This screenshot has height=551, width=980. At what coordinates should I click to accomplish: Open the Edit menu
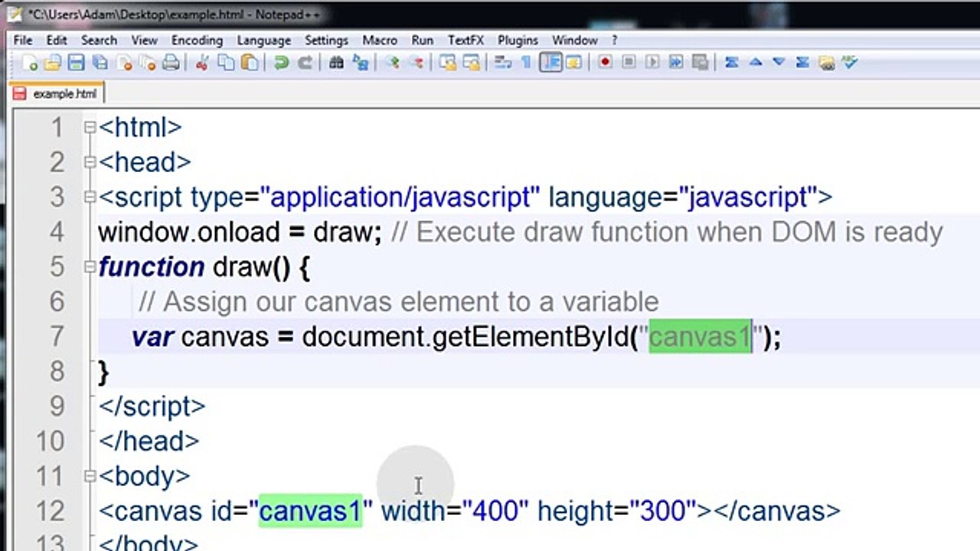click(57, 40)
